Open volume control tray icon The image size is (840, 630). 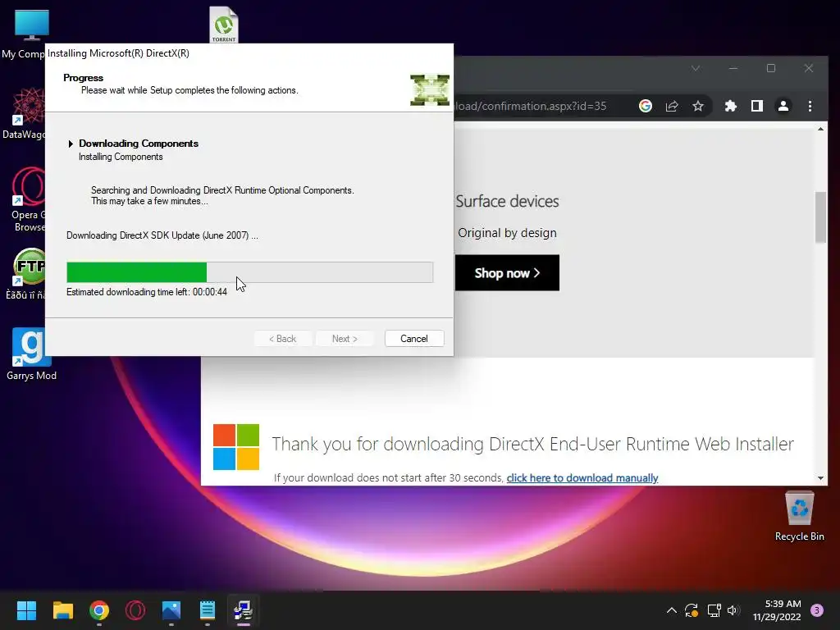click(733, 610)
